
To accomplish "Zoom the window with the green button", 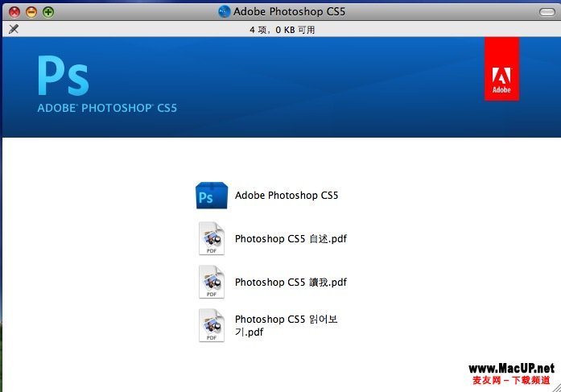I will [48, 12].
